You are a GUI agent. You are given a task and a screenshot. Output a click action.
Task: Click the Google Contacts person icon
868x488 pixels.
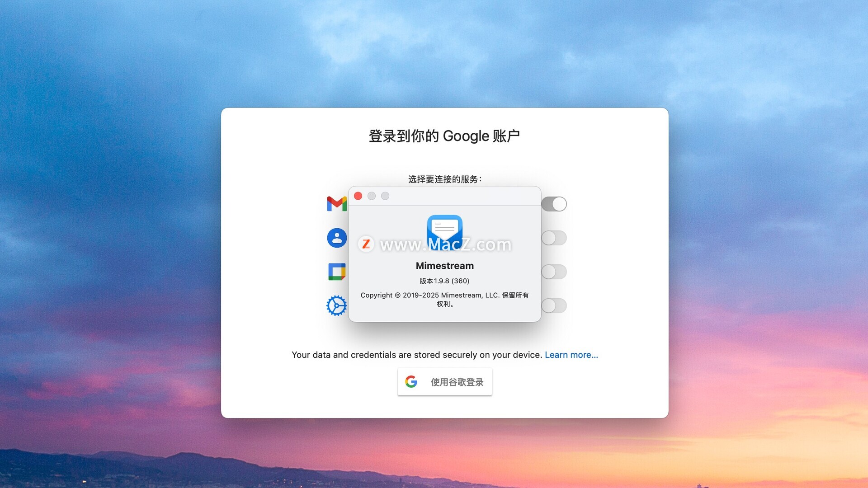pos(337,238)
